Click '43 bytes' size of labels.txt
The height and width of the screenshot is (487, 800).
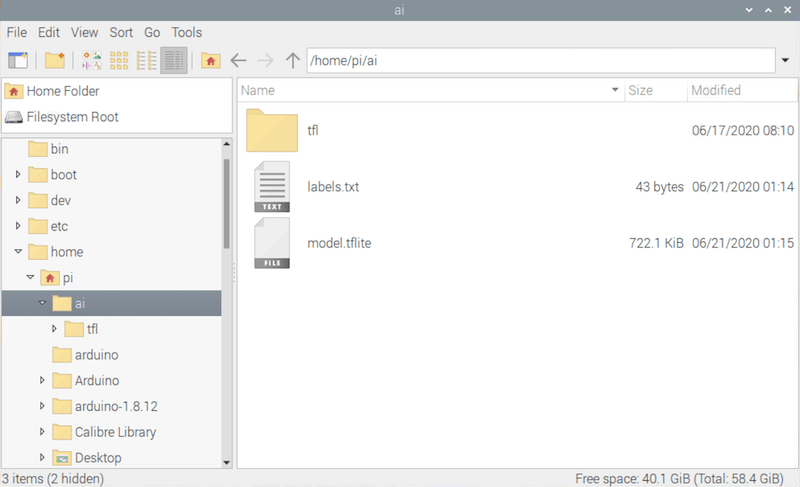[659, 187]
